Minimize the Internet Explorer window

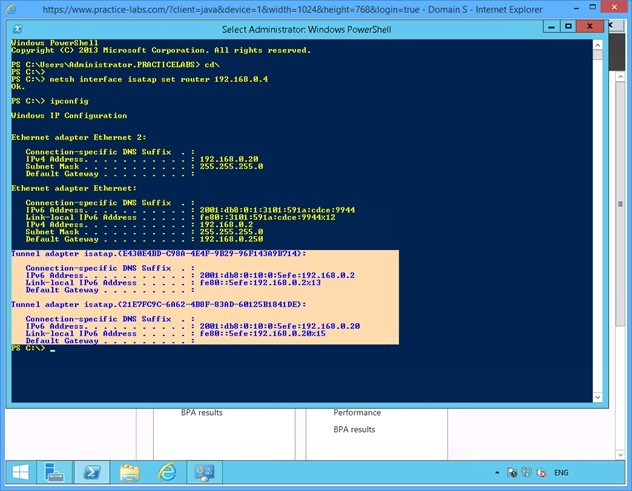(576, 8)
